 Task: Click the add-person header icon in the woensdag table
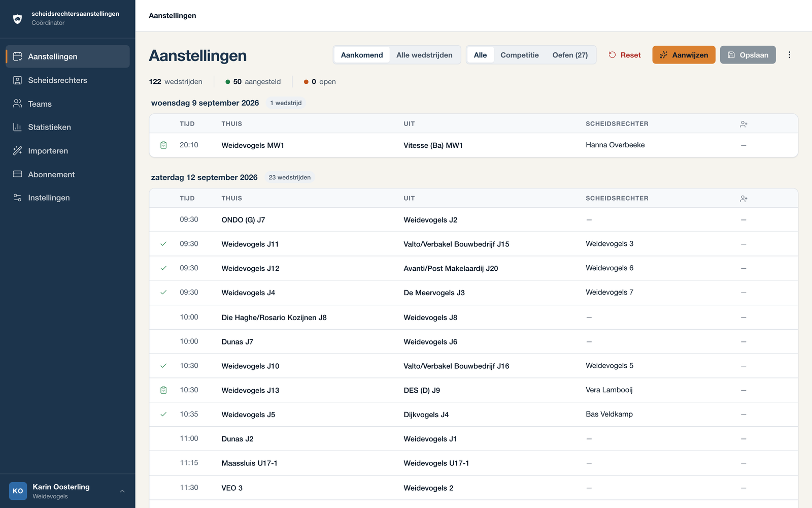coord(743,124)
